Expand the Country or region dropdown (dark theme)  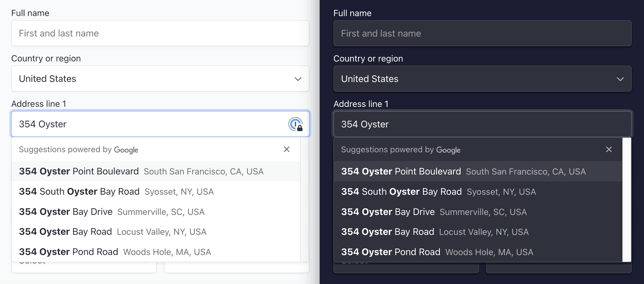coord(483,79)
